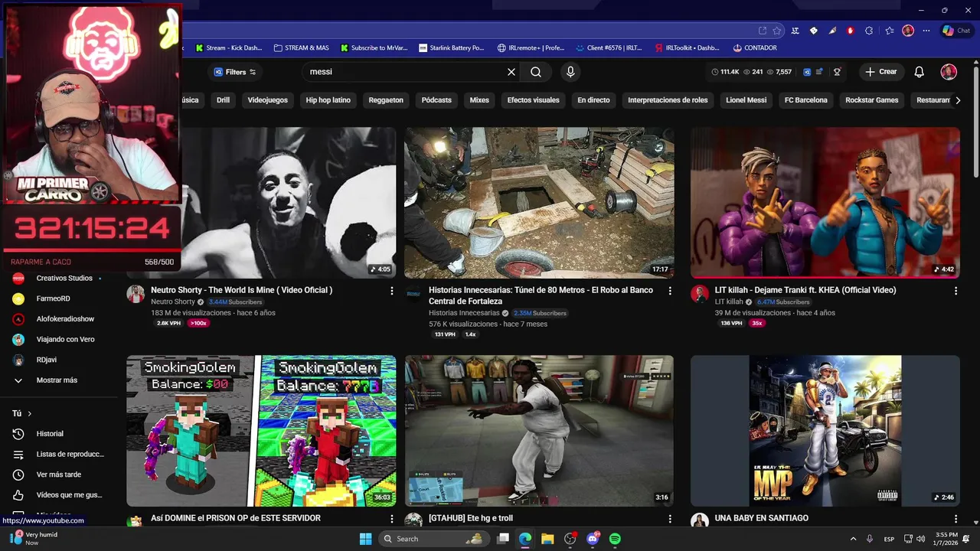Viewport: 980px width, 551px height.
Task: Click the Crear button
Action: click(x=880, y=72)
